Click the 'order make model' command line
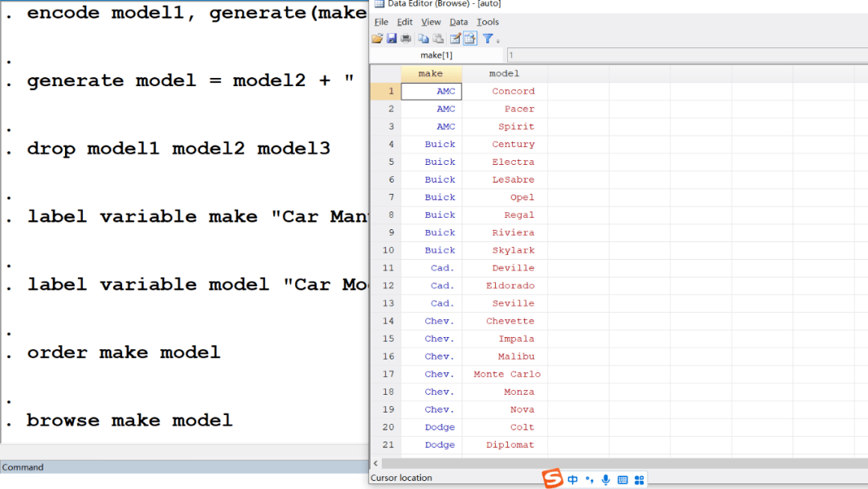This screenshot has height=489, width=868. (x=124, y=352)
